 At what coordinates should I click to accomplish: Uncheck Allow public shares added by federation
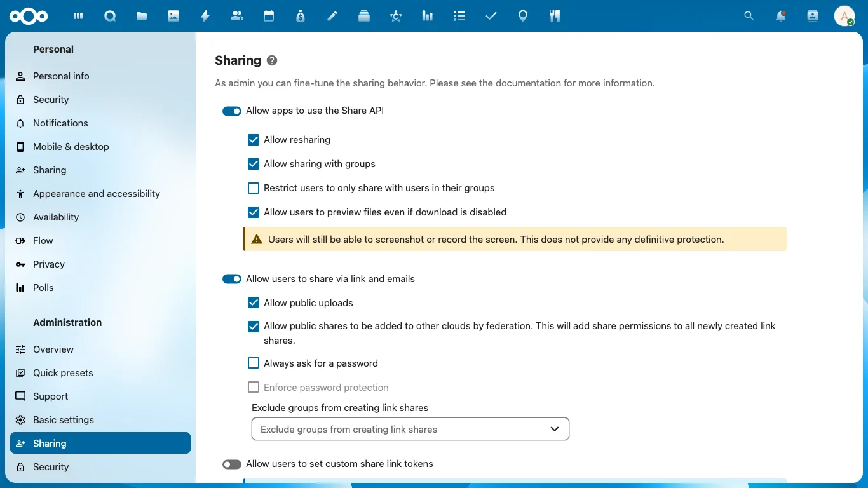254,327
